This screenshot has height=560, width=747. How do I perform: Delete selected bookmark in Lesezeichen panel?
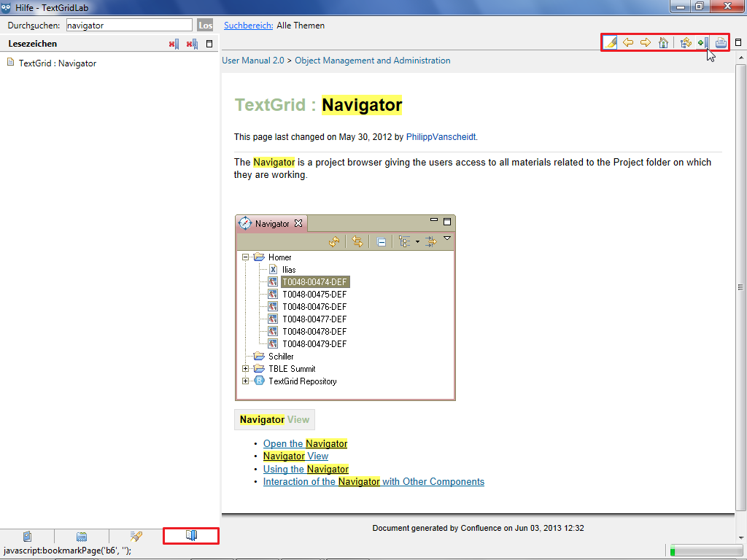coord(173,44)
